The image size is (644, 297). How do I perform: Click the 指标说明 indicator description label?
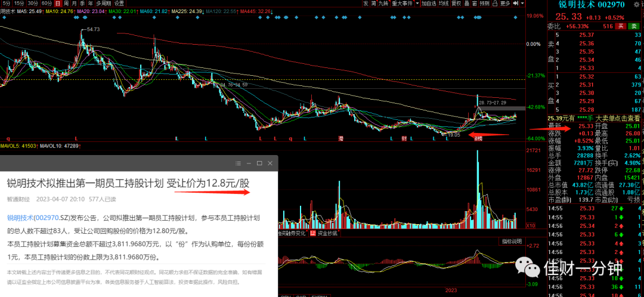tap(510, 242)
